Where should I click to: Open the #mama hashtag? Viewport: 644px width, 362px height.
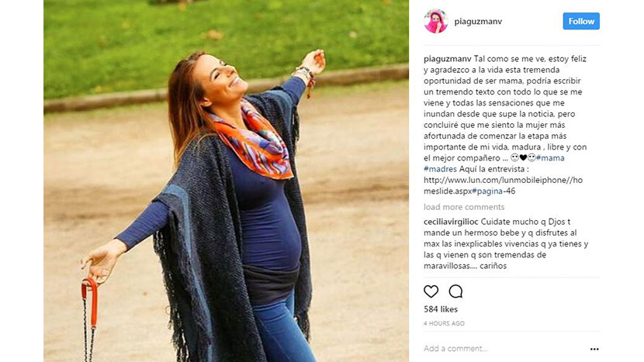pyautogui.click(x=550, y=158)
